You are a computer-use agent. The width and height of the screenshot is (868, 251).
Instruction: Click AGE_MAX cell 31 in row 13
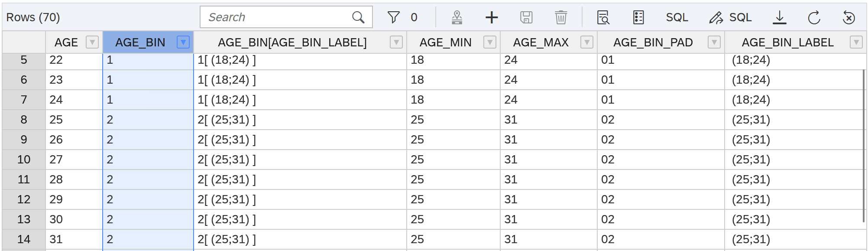tap(549, 219)
